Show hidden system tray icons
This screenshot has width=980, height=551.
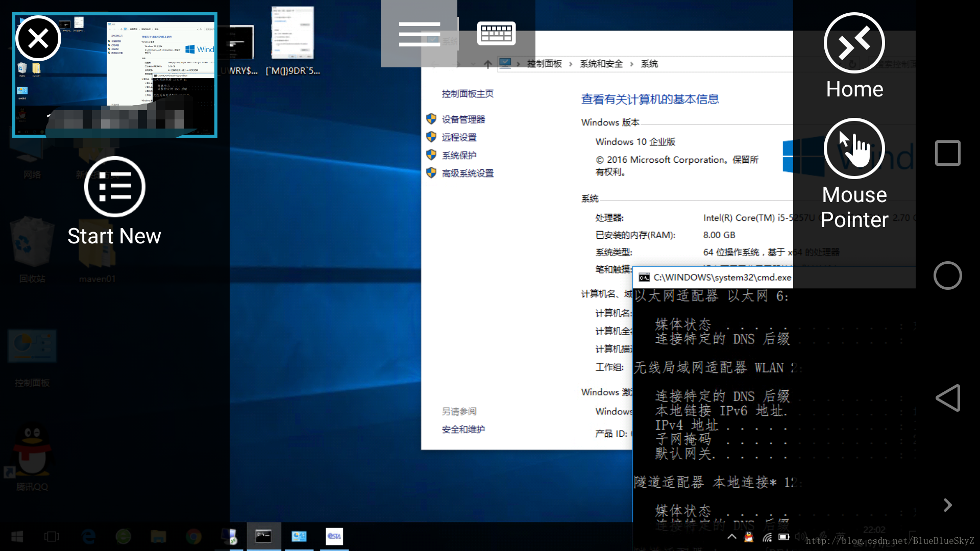point(732,537)
